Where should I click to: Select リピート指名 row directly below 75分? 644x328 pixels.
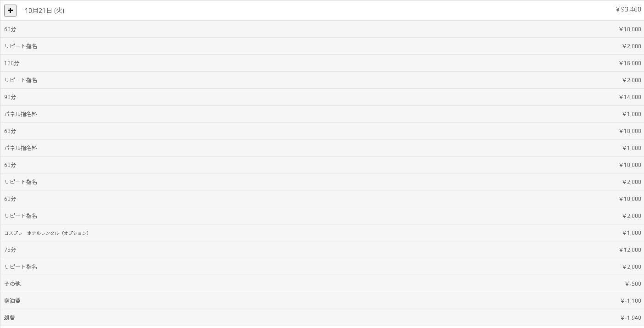coord(21,267)
